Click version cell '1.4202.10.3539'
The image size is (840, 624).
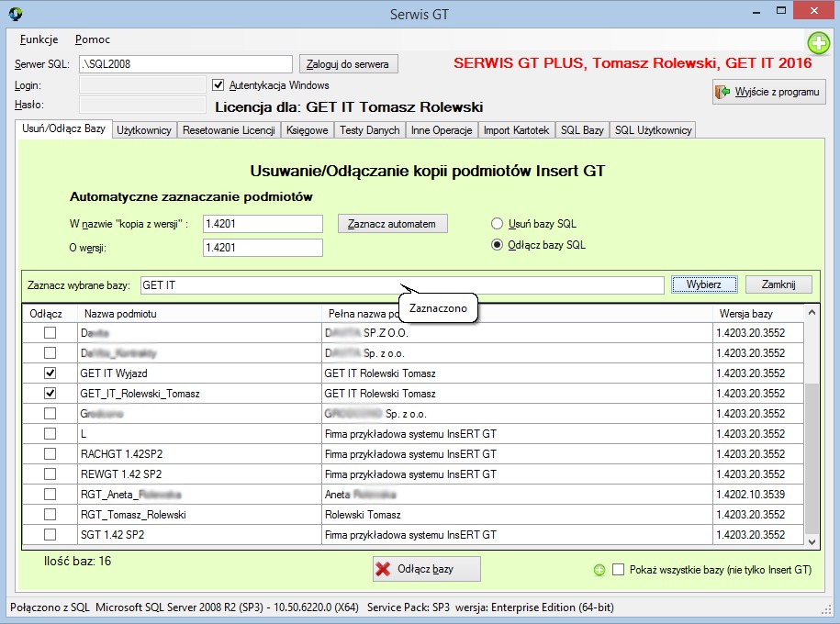coord(758,495)
